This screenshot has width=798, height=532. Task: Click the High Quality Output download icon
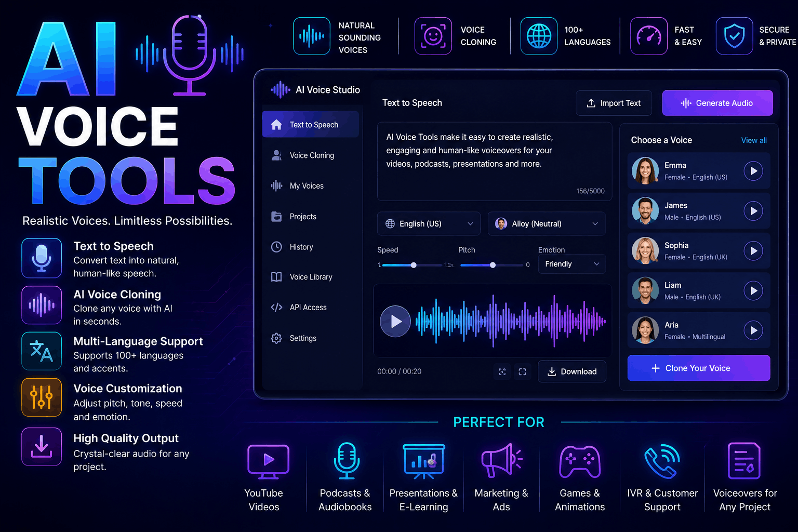[42, 447]
